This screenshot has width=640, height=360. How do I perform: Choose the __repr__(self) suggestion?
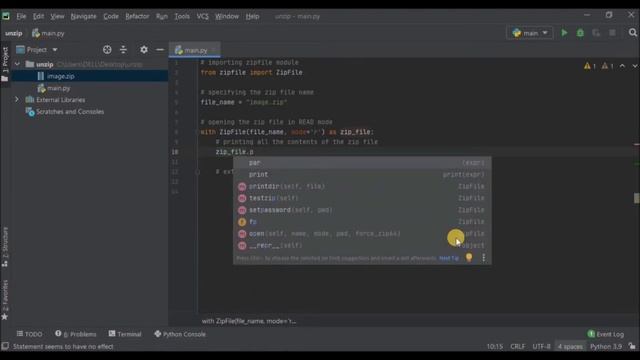pyautogui.click(x=362, y=245)
